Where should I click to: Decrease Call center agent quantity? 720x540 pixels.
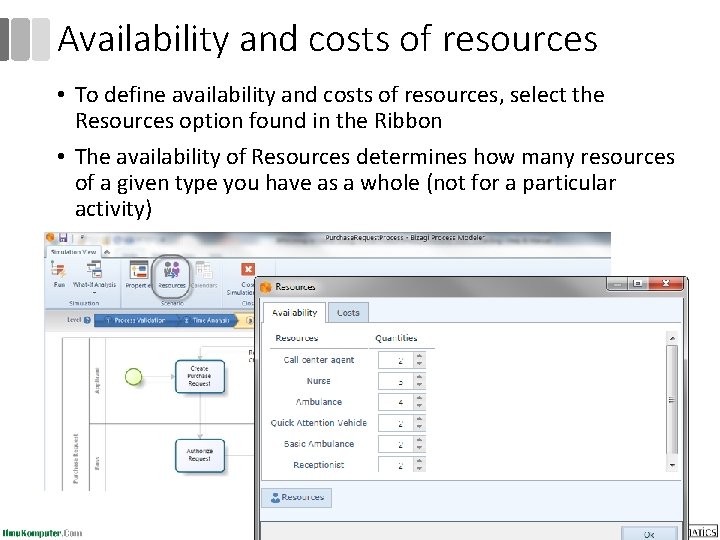[419, 364]
